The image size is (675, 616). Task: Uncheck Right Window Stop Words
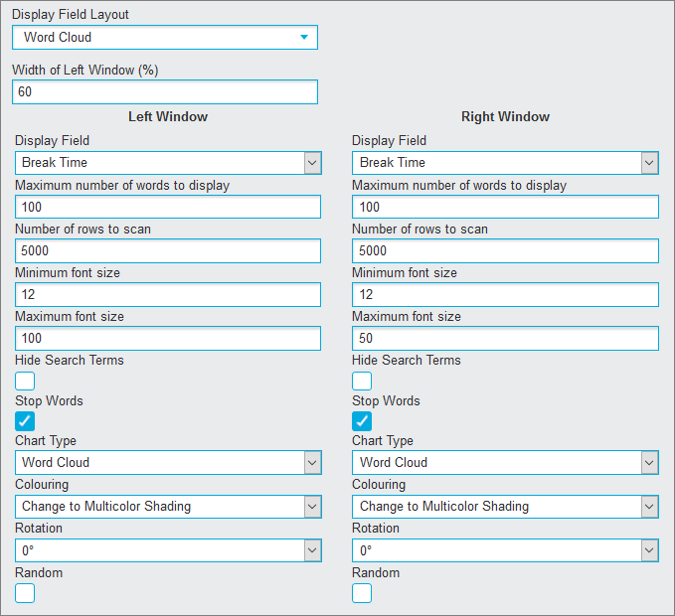click(362, 421)
